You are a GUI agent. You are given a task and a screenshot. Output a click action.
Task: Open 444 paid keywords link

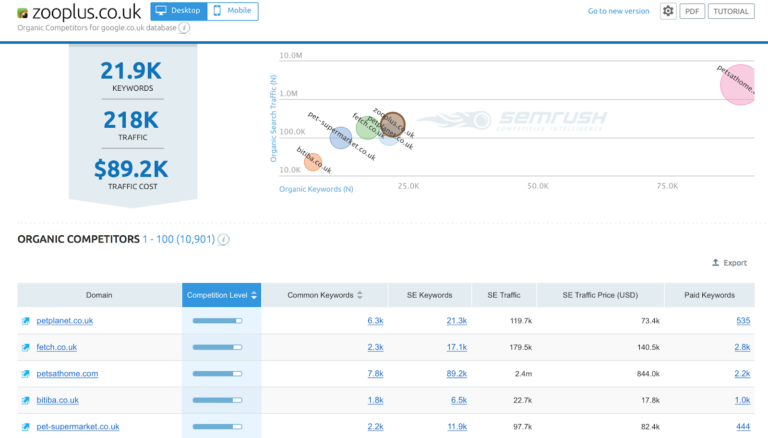(x=743, y=427)
